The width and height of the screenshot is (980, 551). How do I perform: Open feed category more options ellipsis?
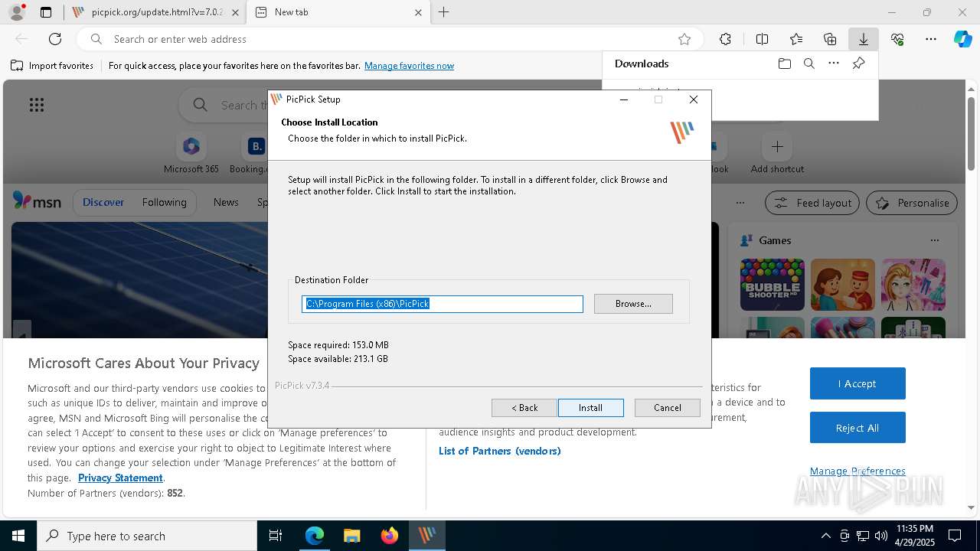click(740, 203)
